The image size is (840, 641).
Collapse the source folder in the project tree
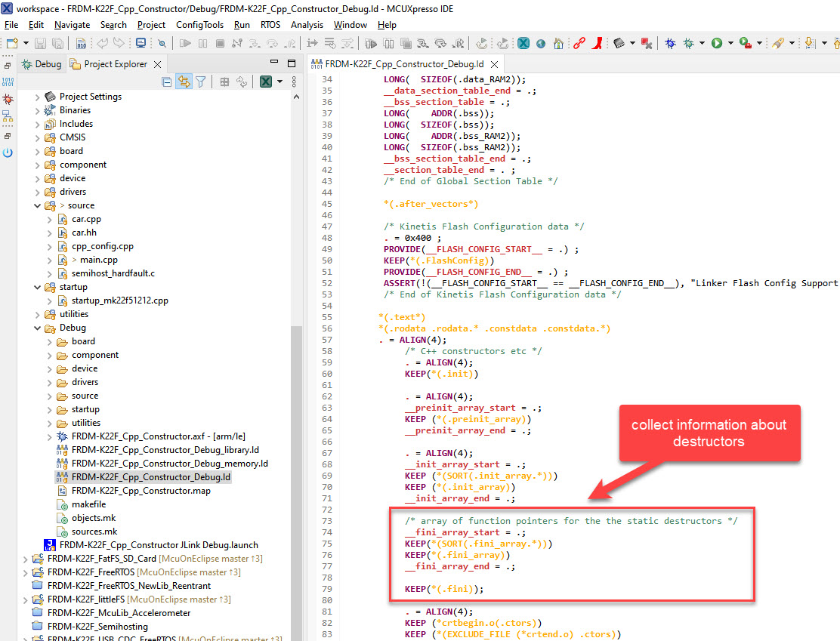point(37,205)
